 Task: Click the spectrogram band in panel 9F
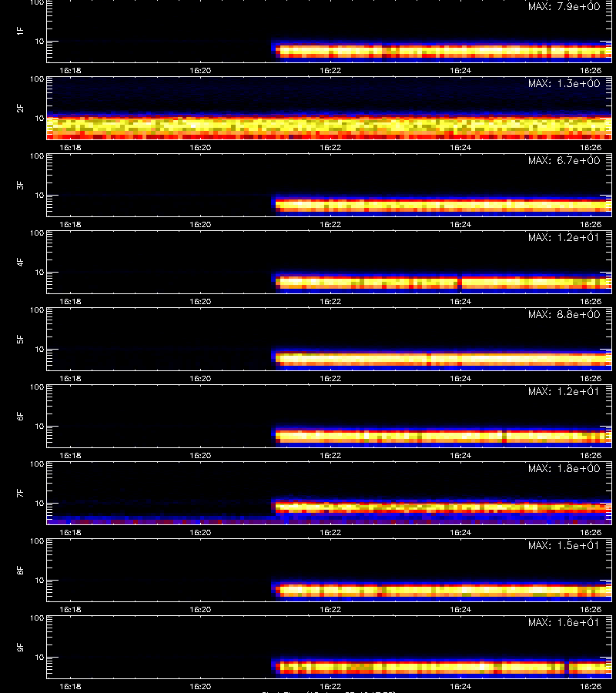pyautogui.click(x=444, y=667)
